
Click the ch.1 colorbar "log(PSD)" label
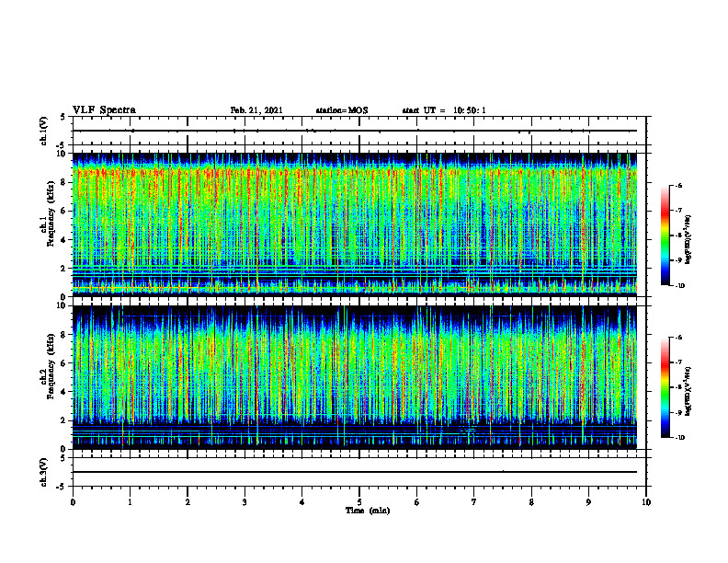pos(688,239)
